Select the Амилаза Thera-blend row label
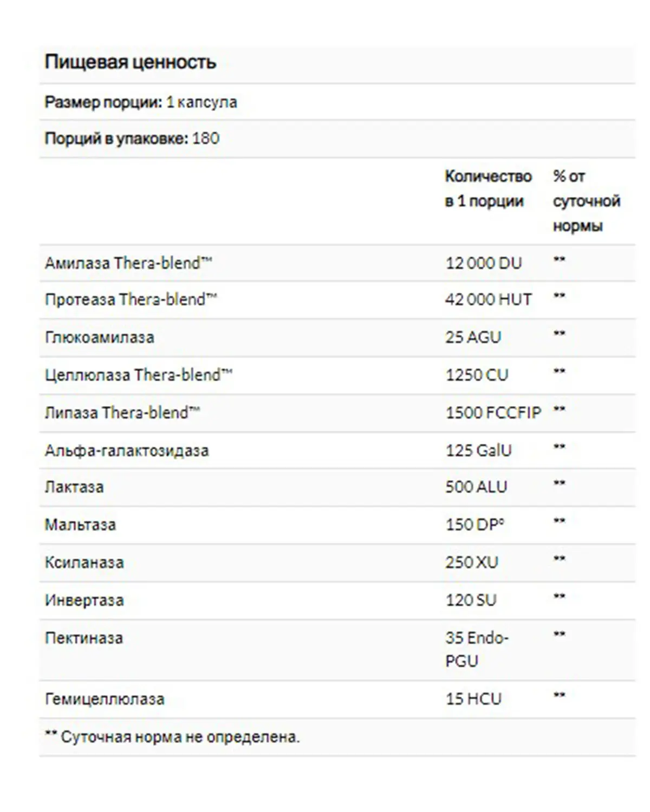650x812 pixels. 128,263
